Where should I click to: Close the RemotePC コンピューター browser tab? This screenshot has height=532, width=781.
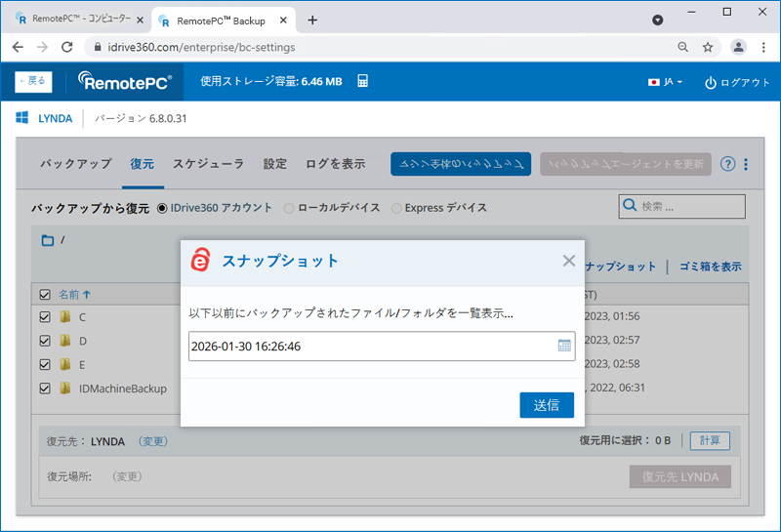click(140, 20)
